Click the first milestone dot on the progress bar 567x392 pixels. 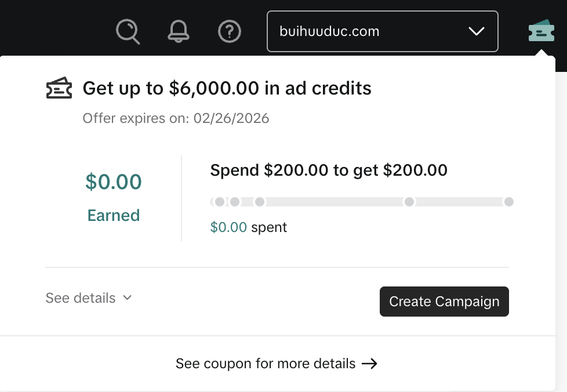click(x=220, y=202)
